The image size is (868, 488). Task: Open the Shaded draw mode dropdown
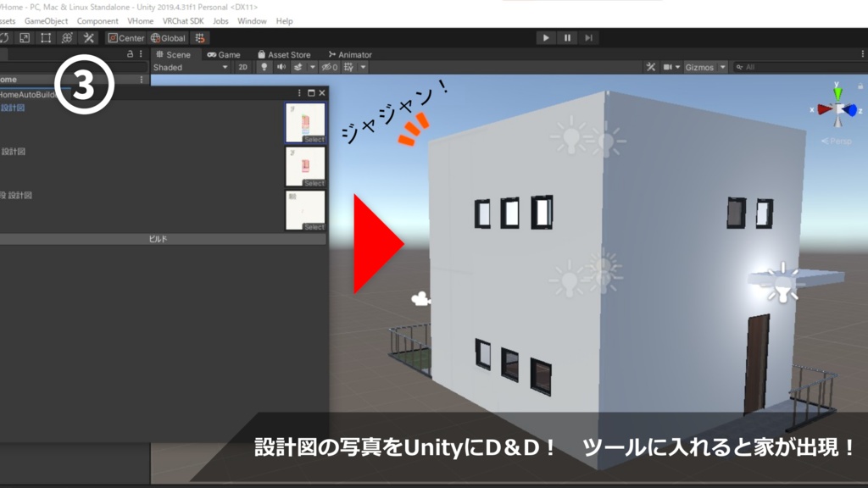[x=182, y=67]
